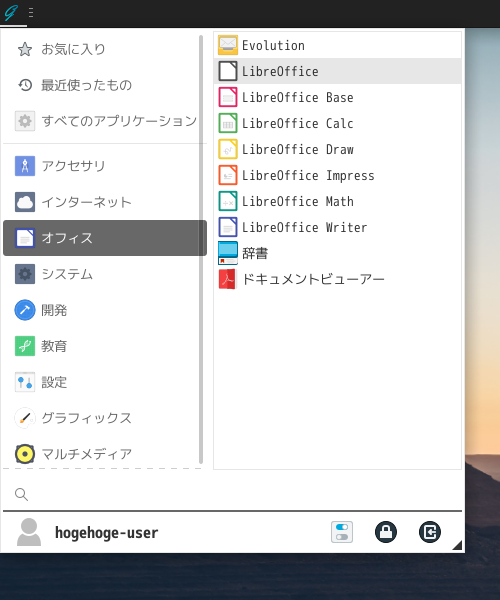This screenshot has width=500, height=600.
Task: Choose the グラフィックス category
Action: pos(101,418)
